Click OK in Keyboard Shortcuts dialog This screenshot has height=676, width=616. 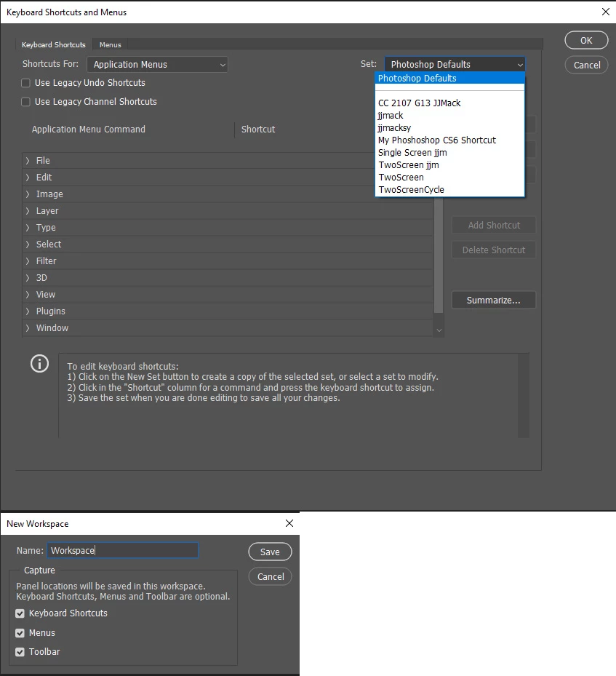(x=586, y=41)
